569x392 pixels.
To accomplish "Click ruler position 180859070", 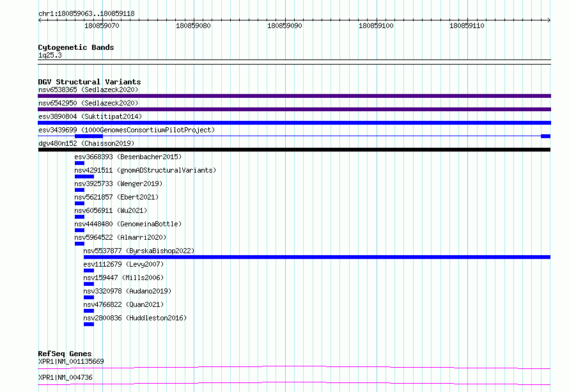I will coord(102,26).
